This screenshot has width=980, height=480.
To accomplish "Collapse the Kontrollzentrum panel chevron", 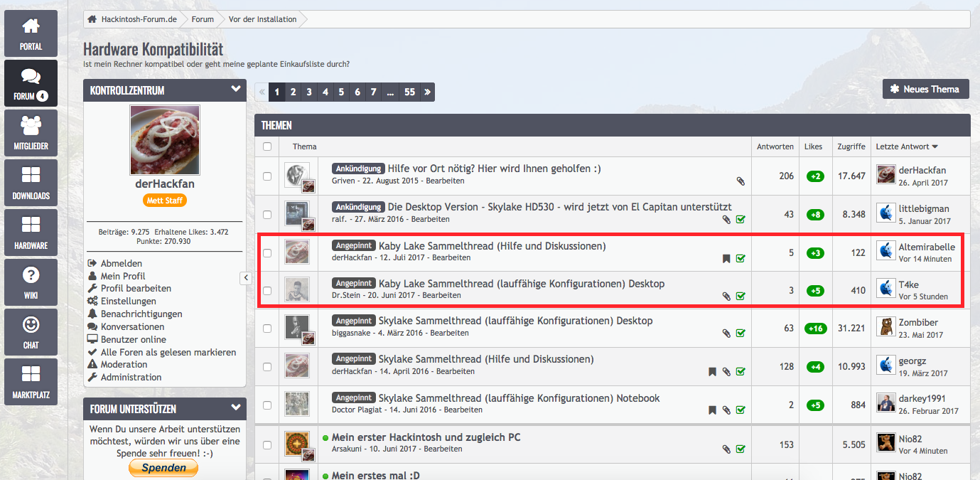I will (236, 90).
